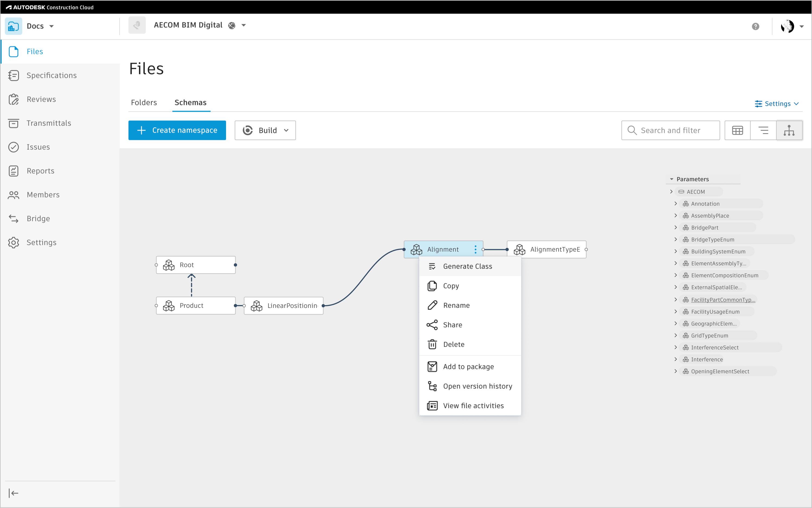
Task: Select the LinearPositioning node
Action: (x=284, y=305)
